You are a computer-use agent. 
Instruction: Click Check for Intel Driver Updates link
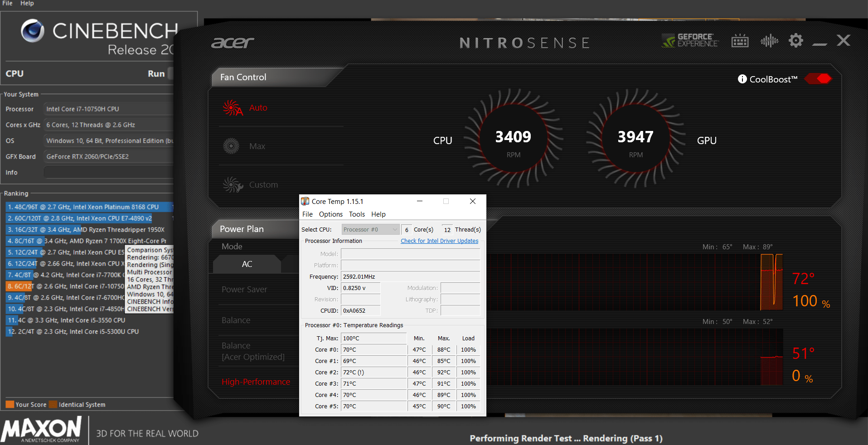439,241
